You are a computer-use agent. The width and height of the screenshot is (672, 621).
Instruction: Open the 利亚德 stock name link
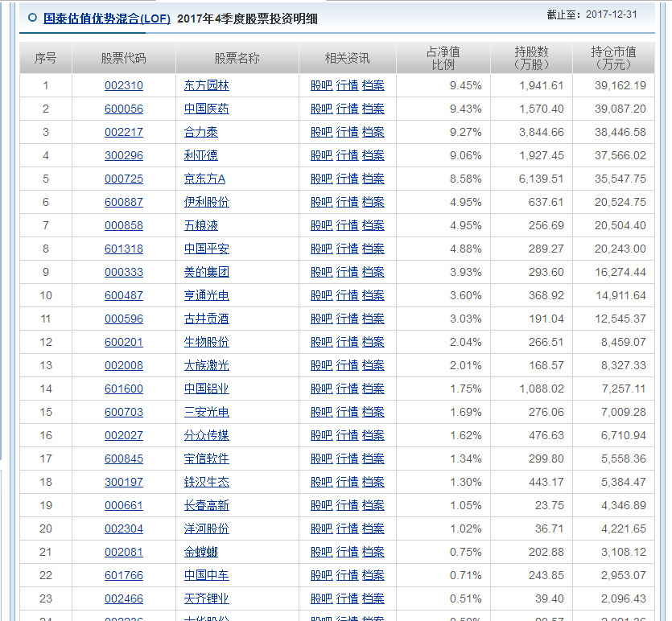pos(201,155)
